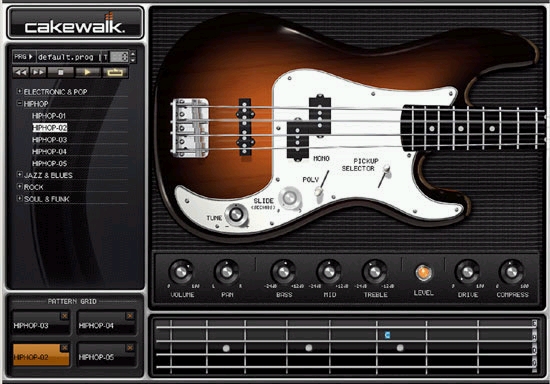Click the Compress knob
Viewport: 550px width, 384px height.
click(x=512, y=272)
